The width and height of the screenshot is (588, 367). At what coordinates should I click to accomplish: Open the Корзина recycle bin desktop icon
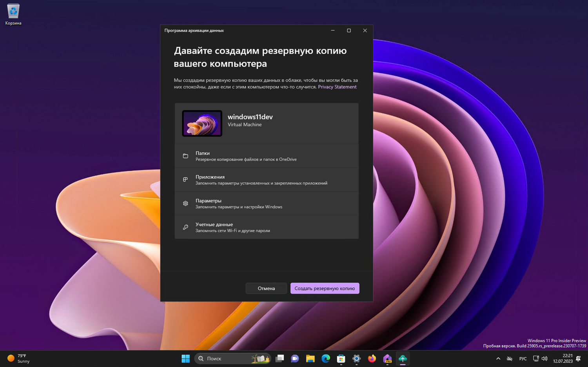(13, 15)
